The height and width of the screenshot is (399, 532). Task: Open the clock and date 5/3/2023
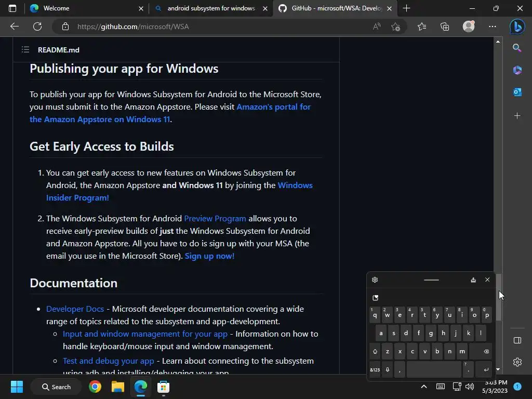click(495, 387)
